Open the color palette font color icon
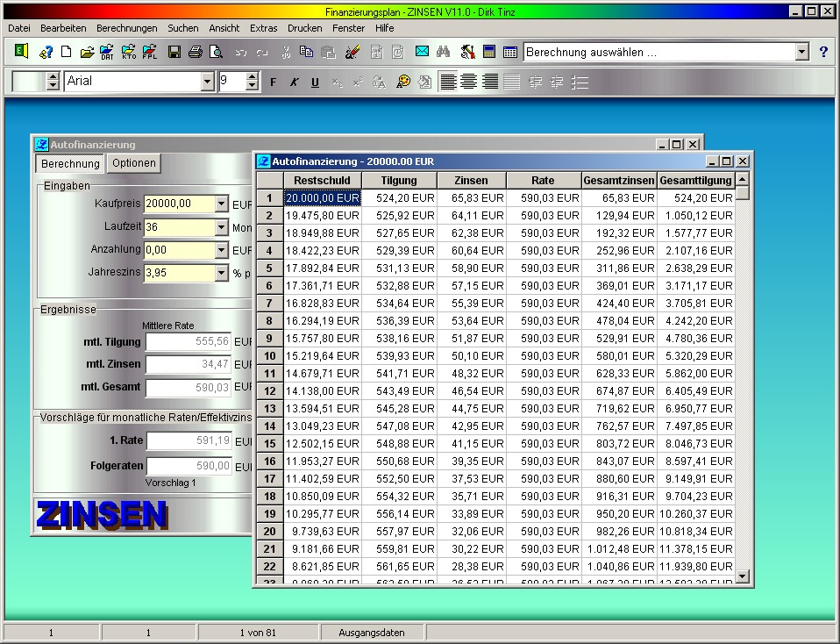The height and width of the screenshot is (644, 840). coord(403,82)
